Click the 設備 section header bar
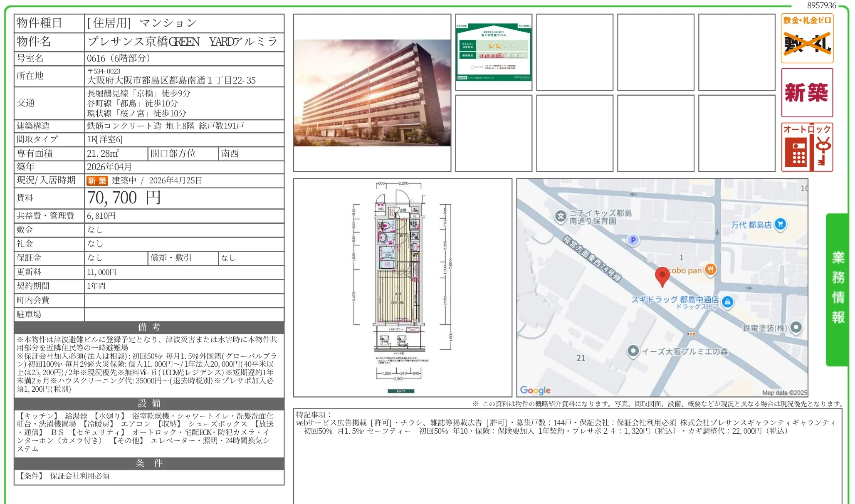Screen dimensions: 855x504 (x=149, y=403)
